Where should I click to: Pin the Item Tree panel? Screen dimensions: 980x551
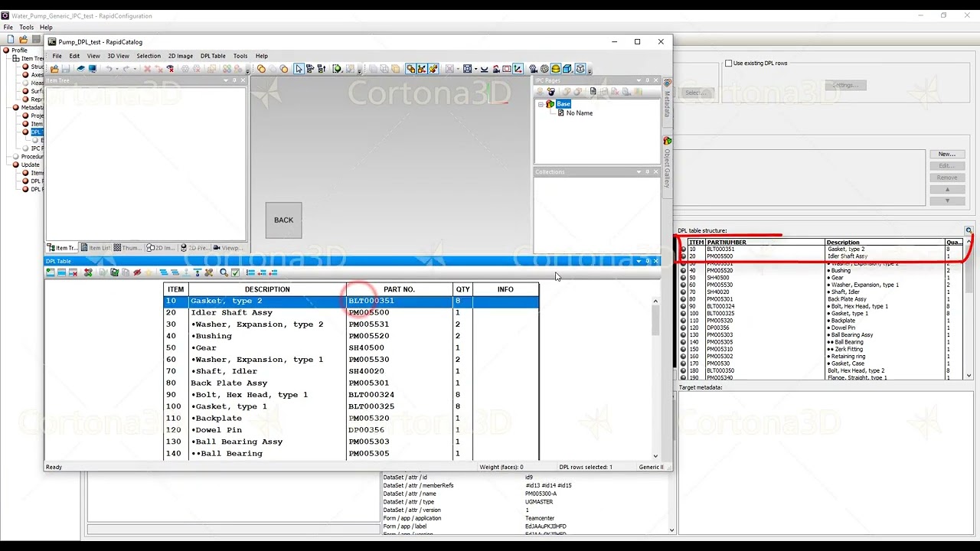point(234,80)
